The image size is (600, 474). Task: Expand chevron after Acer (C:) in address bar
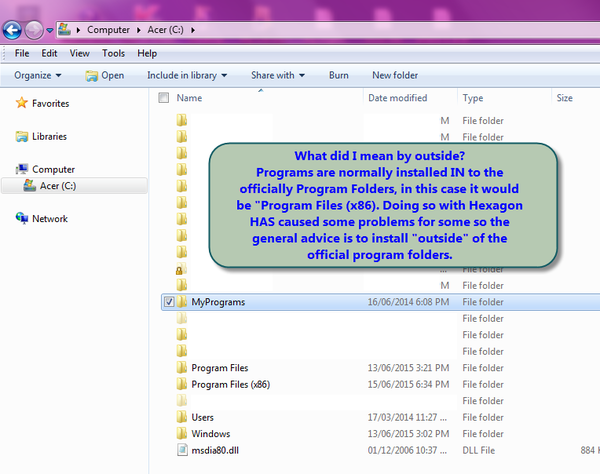[x=193, y=30]
